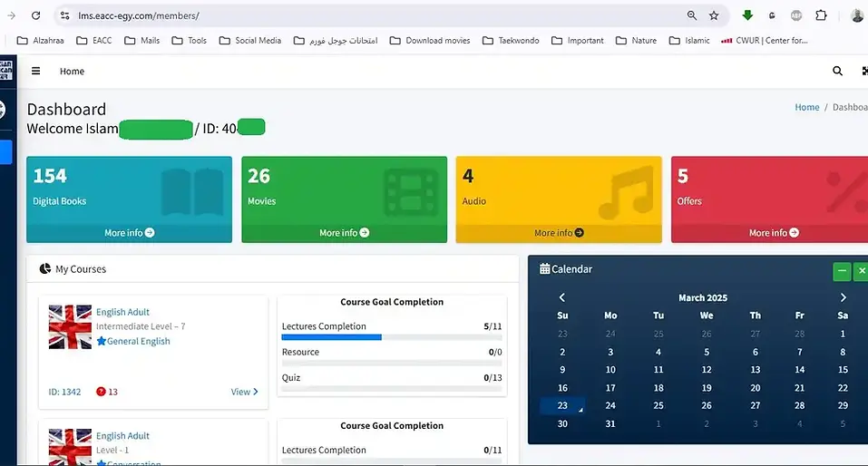Click the March 2025 calendar title
868x466 pixels.
pyautogui.click(x=703, y=297)
